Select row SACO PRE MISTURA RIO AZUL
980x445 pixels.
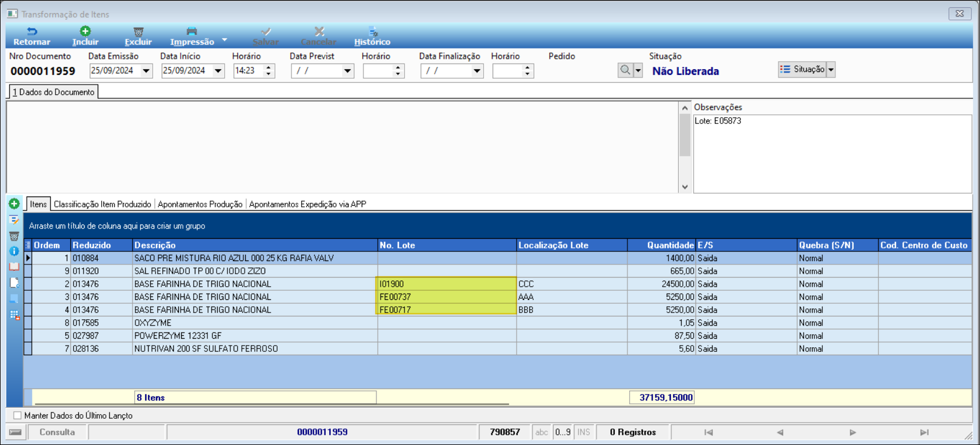(x=497, y=258)
